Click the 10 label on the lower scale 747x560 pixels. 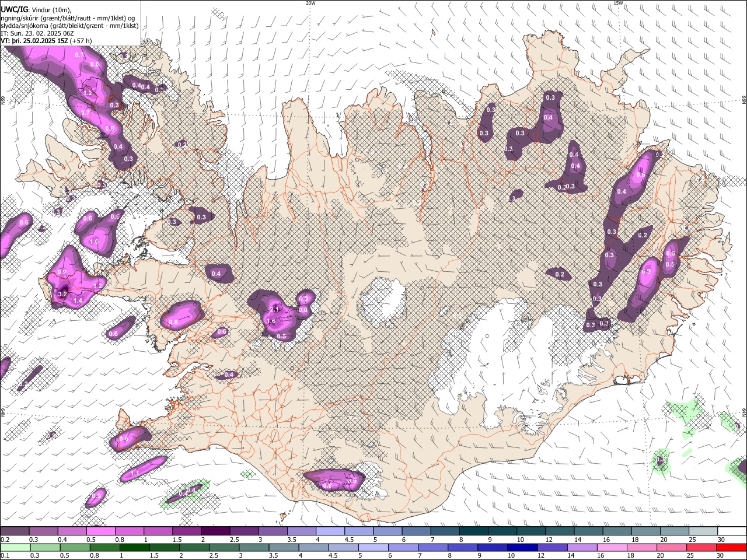(511, 556)
